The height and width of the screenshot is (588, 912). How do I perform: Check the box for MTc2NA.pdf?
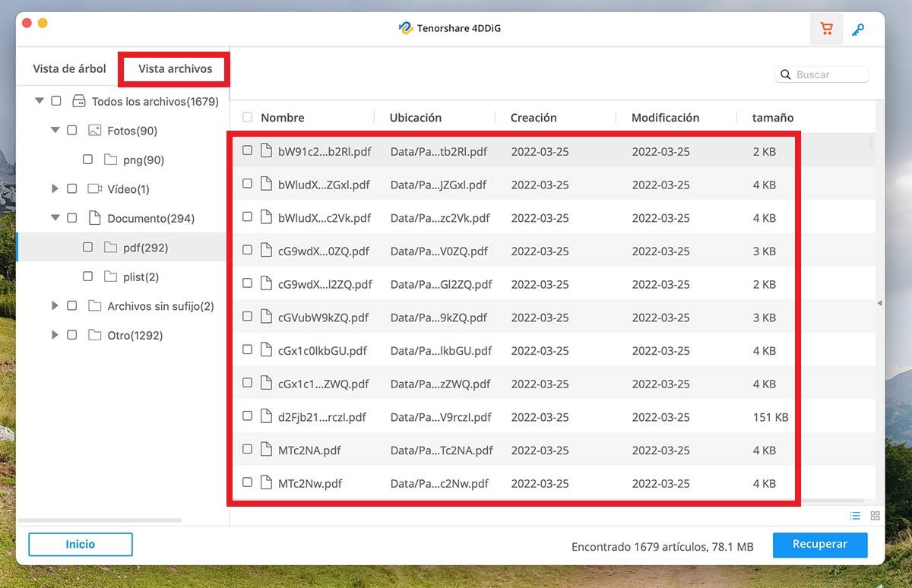click(247, 450)
